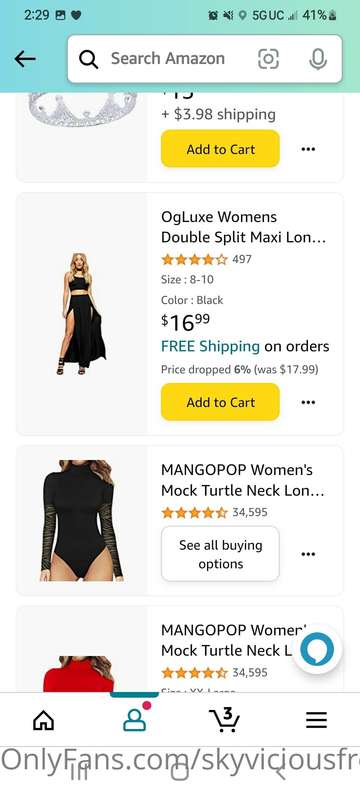View the black MANGOPOP bodysuit thumbnail

click(82, 520)
